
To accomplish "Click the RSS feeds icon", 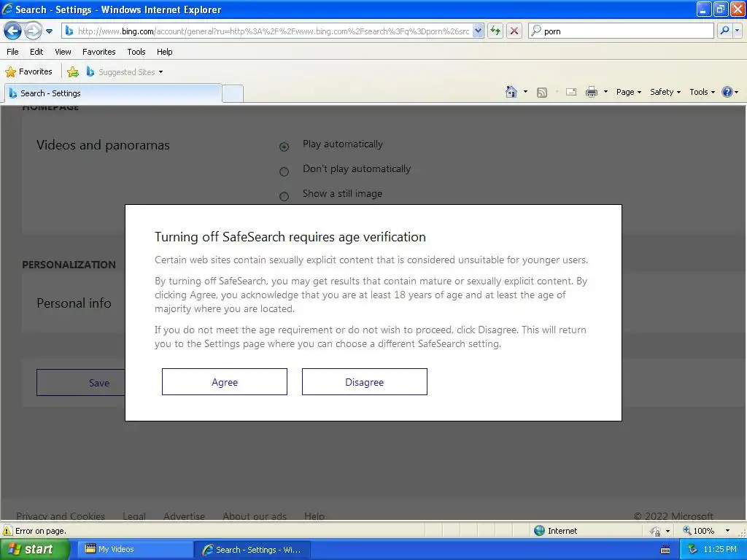I will 542,93.
